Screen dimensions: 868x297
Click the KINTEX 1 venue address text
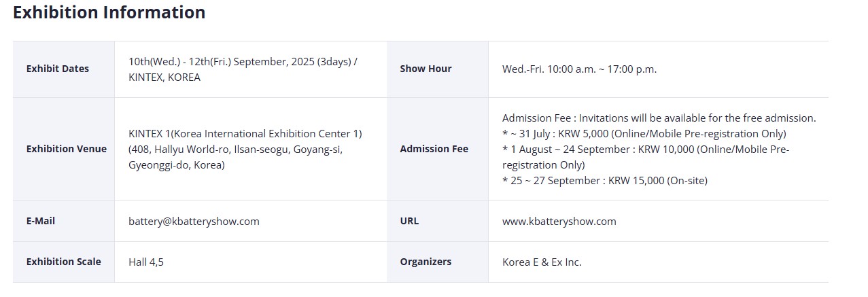point(245,149)
